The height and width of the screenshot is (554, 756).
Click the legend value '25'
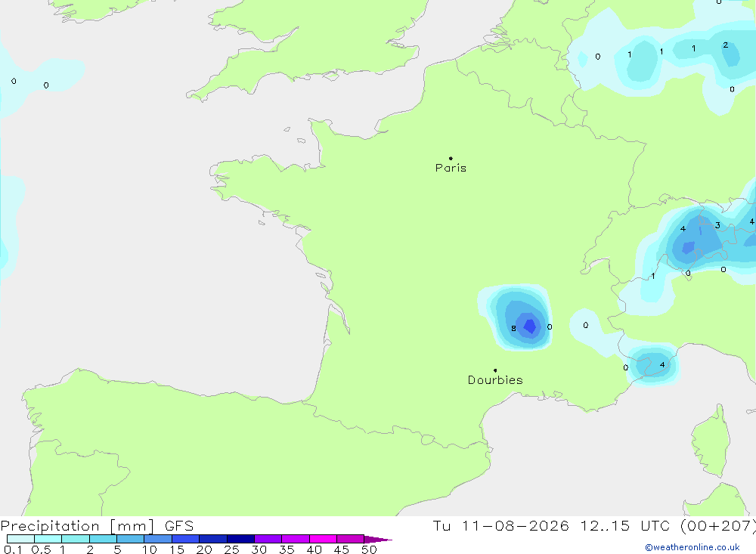(x=231, y=549)
